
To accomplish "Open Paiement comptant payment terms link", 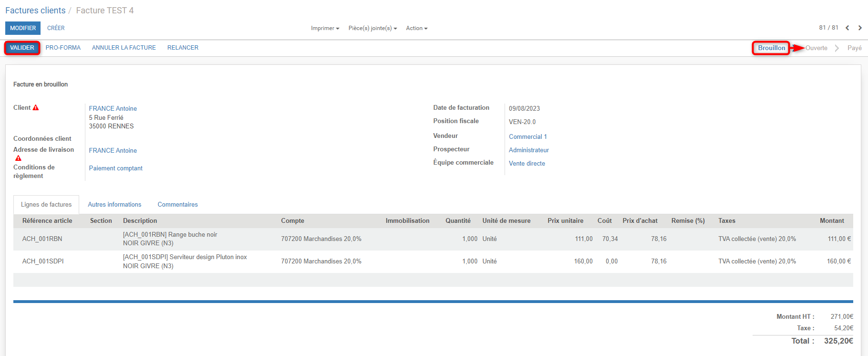I will pos(115,168).
